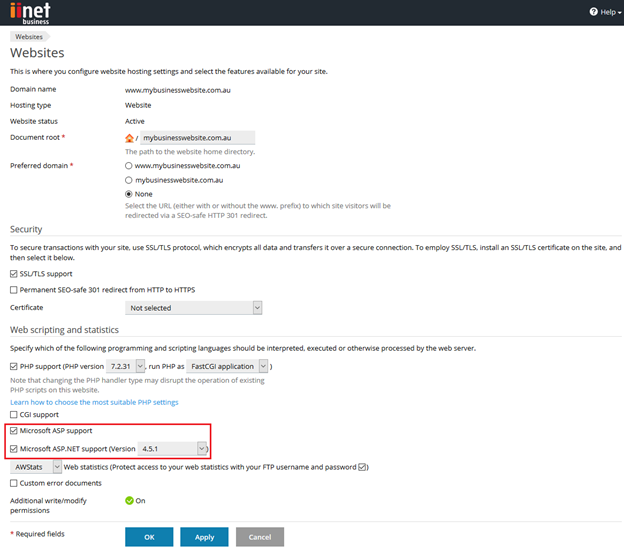Toggle PHP support checkbox
The image size is (624, 553).
coord(14,366)
